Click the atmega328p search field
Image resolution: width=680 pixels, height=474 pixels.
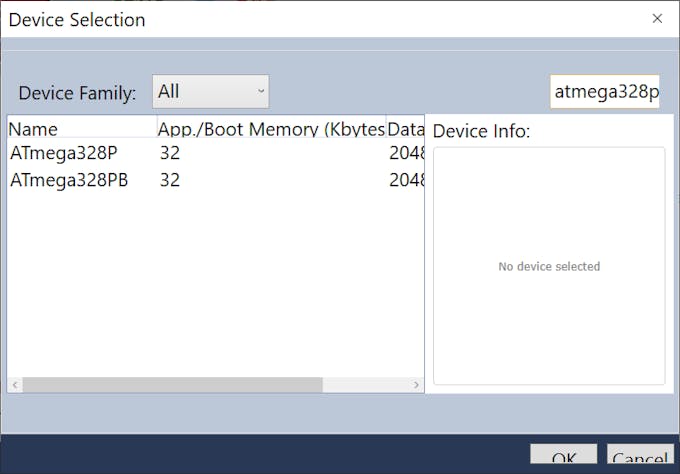tap(605, 92)
